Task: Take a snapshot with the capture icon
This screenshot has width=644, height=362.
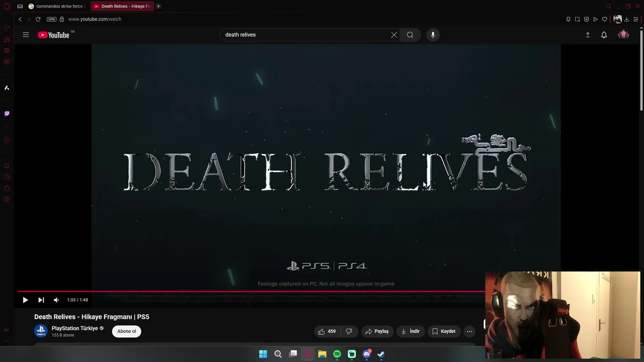Action: click(578, 19)
